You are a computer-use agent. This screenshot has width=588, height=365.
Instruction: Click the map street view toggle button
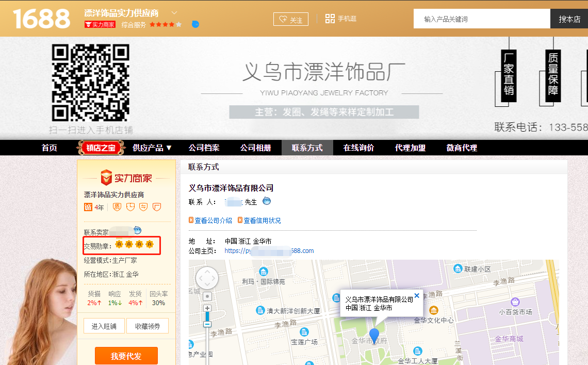tap(207, 296)
